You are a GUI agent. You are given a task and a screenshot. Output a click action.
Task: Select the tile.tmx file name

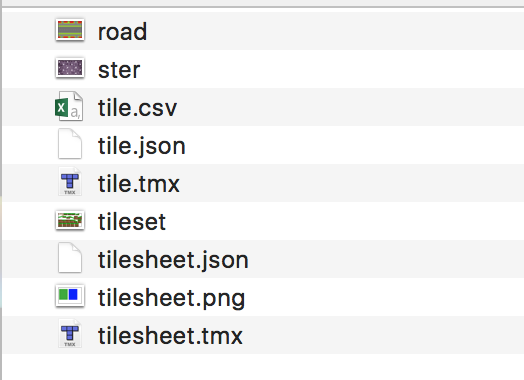[139, 184]
